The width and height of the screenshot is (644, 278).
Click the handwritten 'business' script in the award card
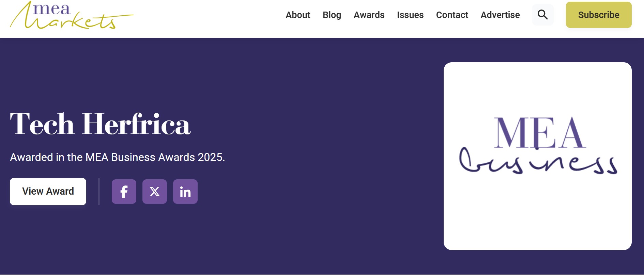click(538, 162)
